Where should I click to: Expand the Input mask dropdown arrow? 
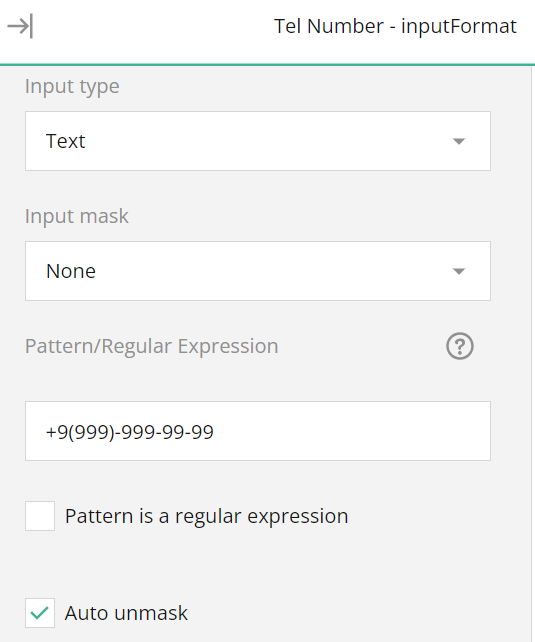(x=459, y=271)
